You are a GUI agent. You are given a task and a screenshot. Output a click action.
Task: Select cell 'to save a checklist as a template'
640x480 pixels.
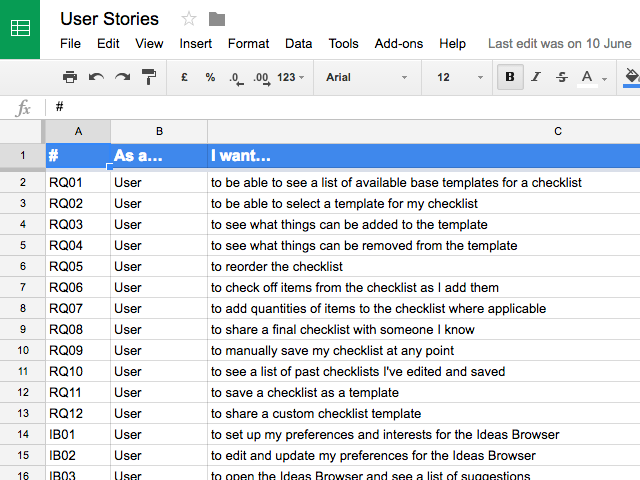click(x=424, y=393)
